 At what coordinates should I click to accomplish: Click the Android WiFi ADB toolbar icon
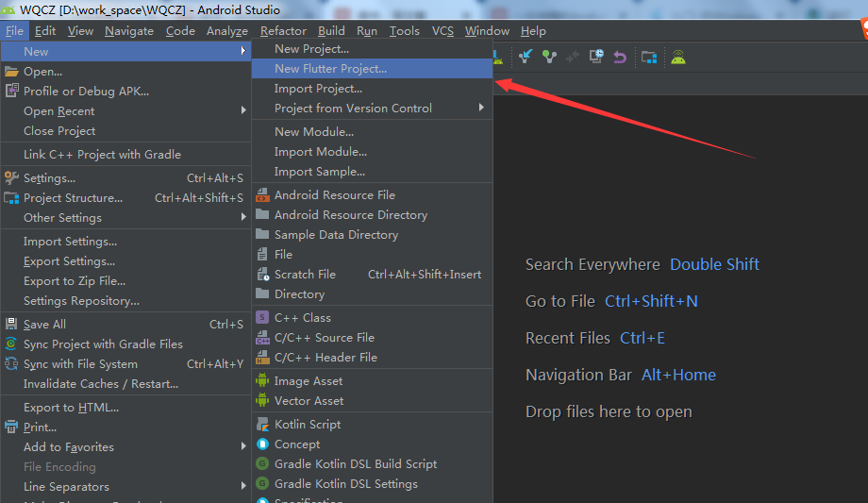pos(678,57)
